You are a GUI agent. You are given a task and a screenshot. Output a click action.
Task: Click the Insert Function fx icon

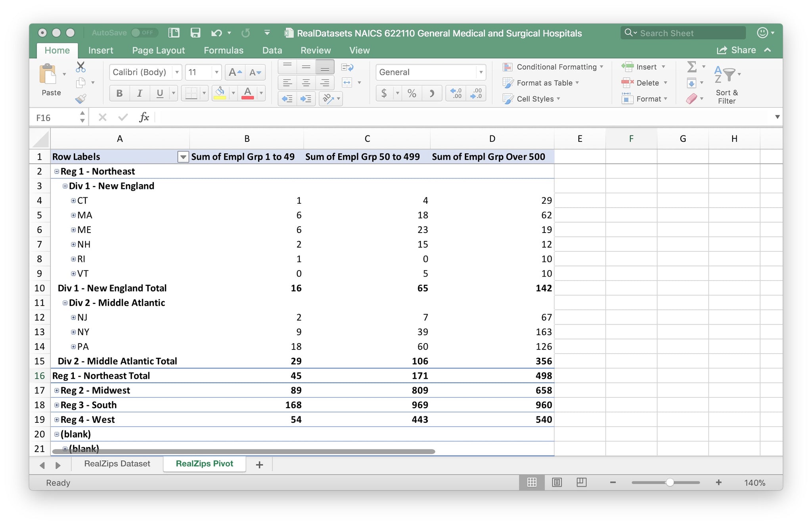144,117
